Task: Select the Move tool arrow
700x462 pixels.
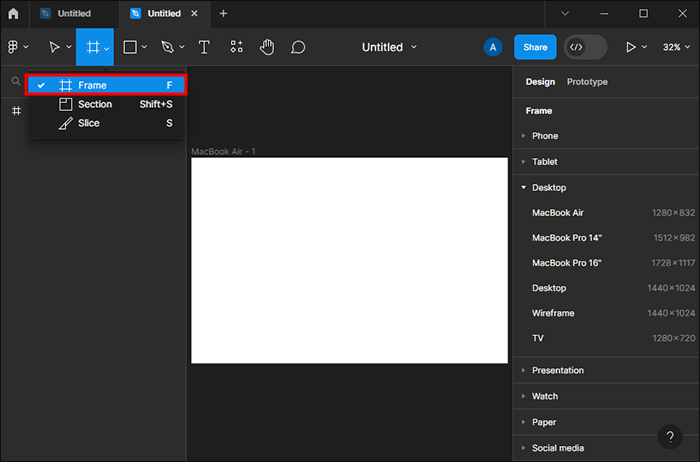Action: pyautogui.click(x=54, y=47)
